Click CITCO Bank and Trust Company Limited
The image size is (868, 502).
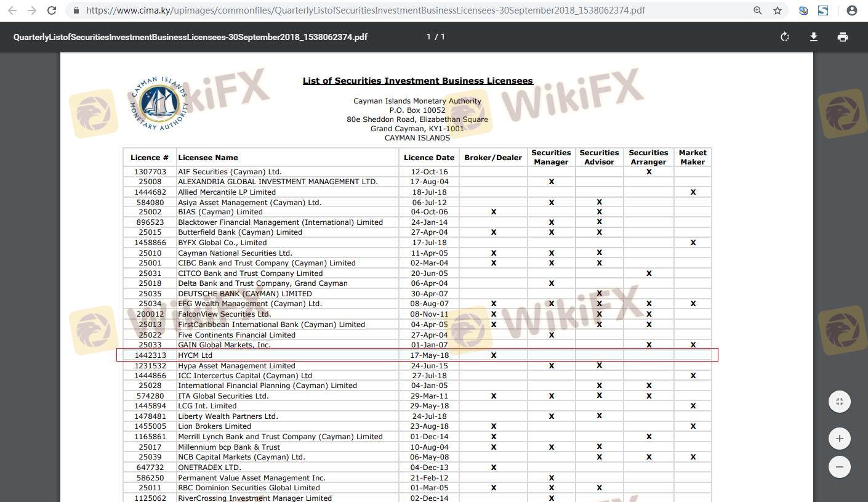pyautogui.click(x=250, y=273)
